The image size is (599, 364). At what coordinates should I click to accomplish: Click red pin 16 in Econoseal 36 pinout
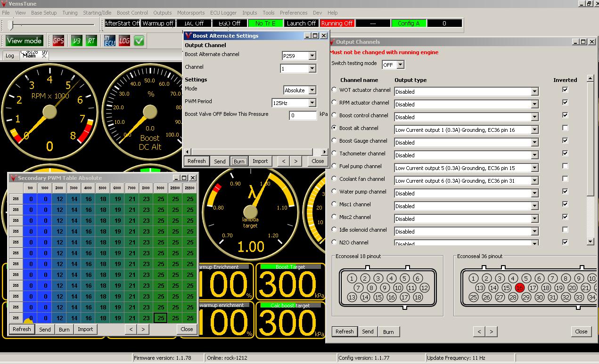click(x=519, y=288)
